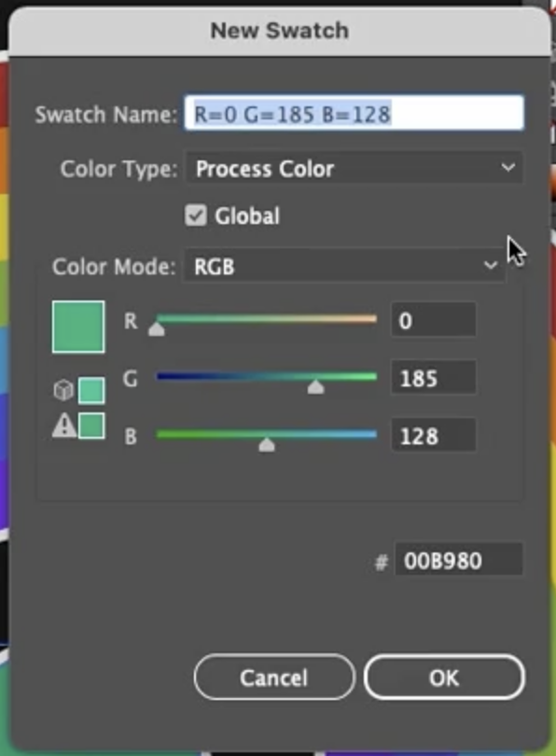Click the Color Type label
The height and width of the screenshot is (756, 556).
(119, 169)
